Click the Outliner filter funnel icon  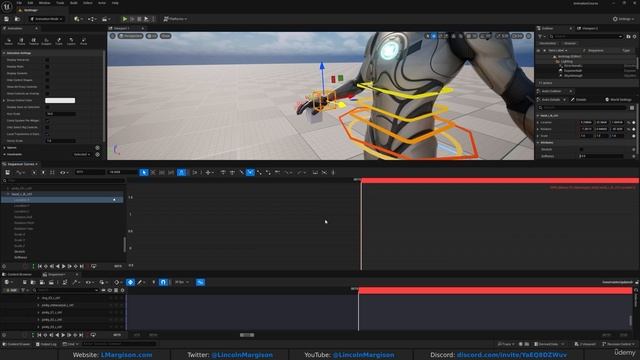tap(540, 36)
